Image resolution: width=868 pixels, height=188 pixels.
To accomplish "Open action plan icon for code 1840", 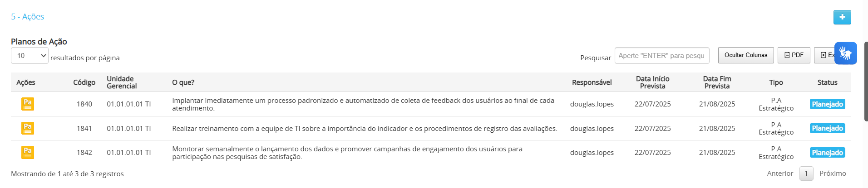I will pos(28,104).
